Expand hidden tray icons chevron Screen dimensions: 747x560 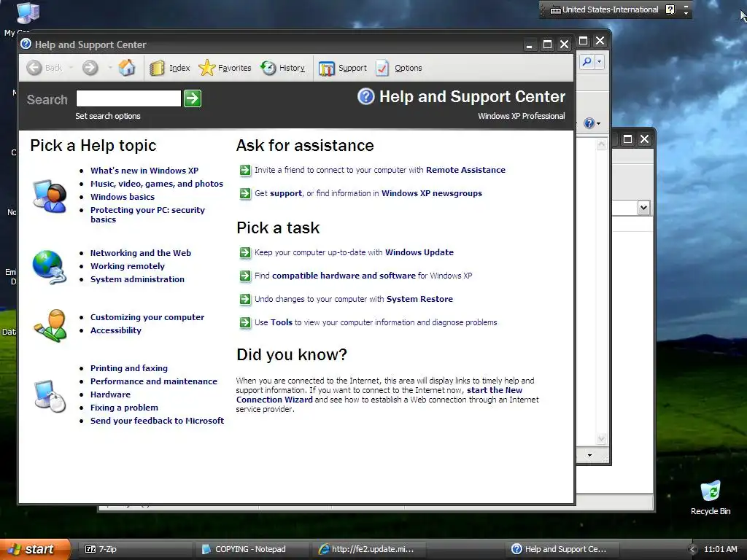click(x=693, y=550)
